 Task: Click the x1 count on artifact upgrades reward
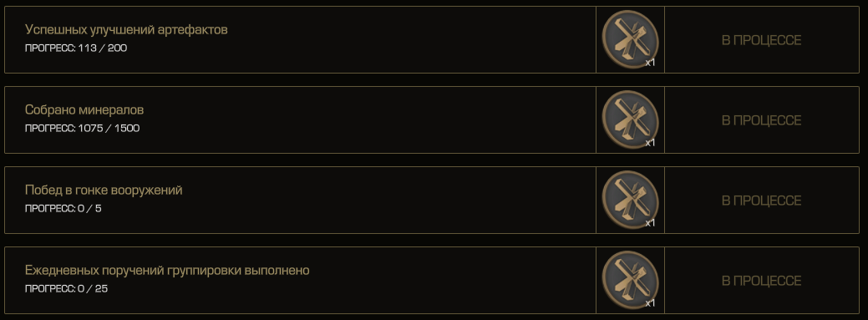[x=651, y=63]
